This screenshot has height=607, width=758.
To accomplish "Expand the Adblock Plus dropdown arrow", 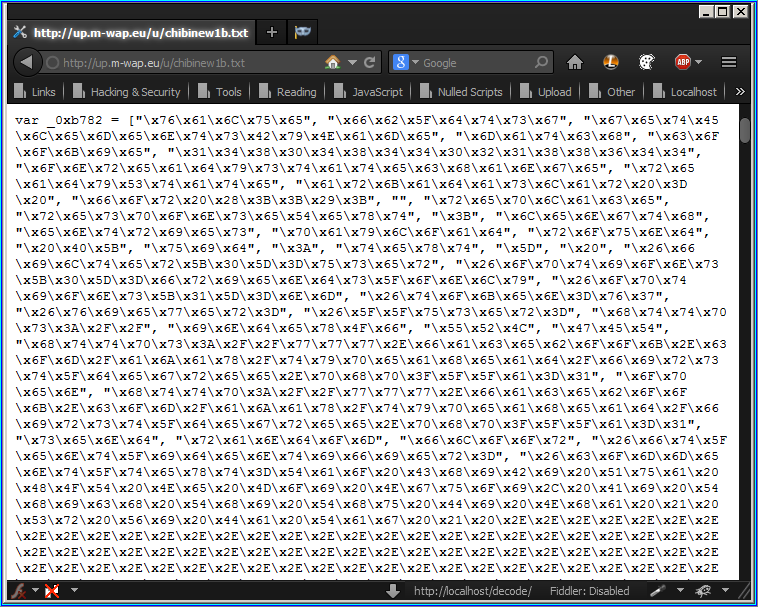I will click(698, 62).
